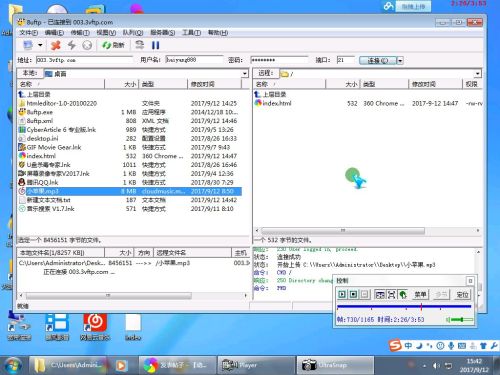
Task: Click the lightning bolt quick-connect icon
Action: (x=71, y=45)
